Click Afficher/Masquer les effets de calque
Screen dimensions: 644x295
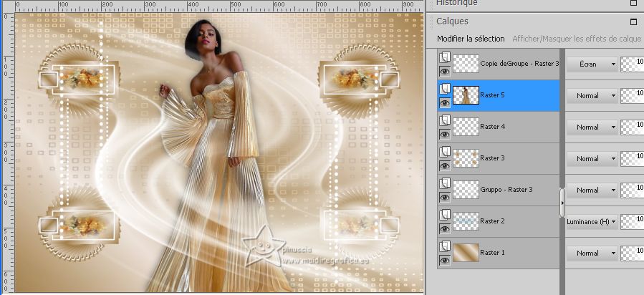pyautogui.click(x=577, y=39)
